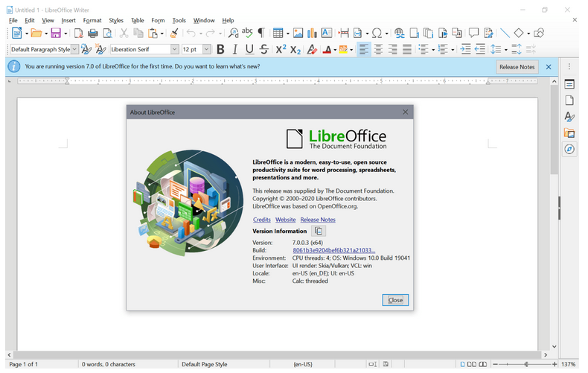Insert special character omega icon
Viewport: 588px width, 373px height.
click(377, 33)
